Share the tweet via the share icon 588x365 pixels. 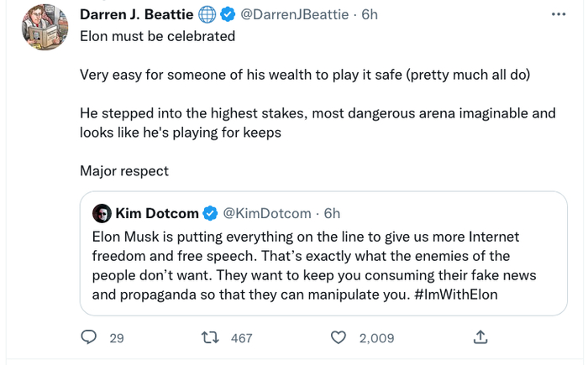tap(480, 337)
